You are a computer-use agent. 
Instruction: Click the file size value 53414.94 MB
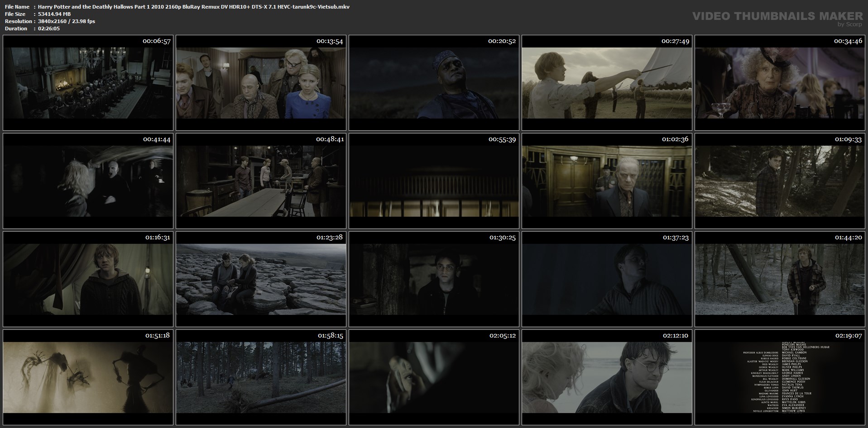pos(54,14)
